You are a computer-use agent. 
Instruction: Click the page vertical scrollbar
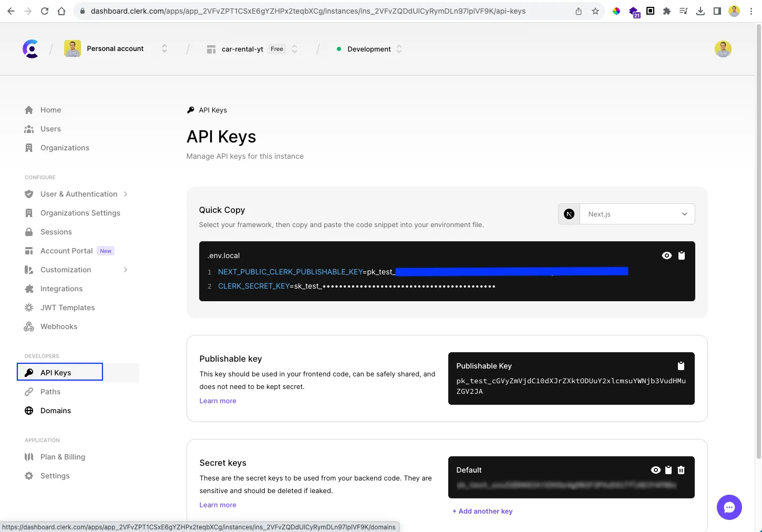[758, 242]
